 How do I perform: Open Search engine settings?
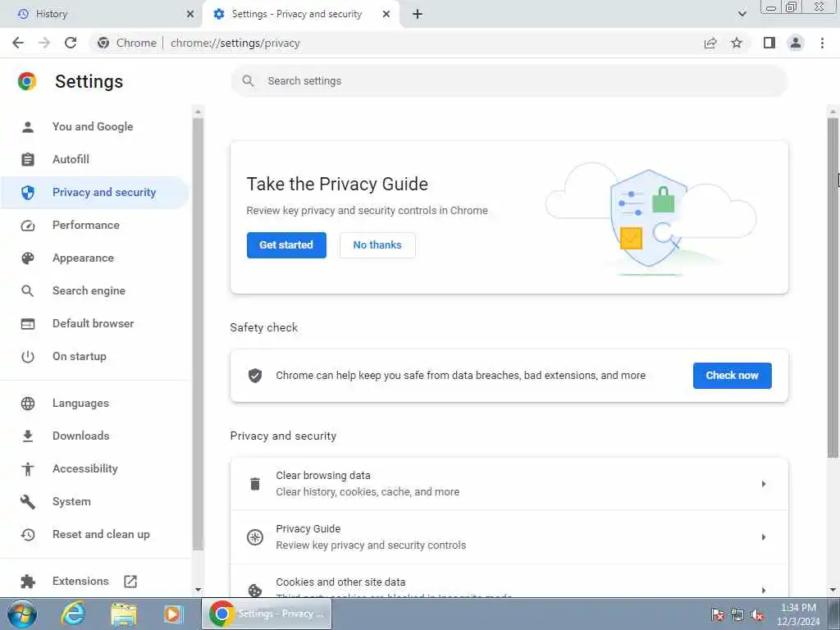point(89,290)
